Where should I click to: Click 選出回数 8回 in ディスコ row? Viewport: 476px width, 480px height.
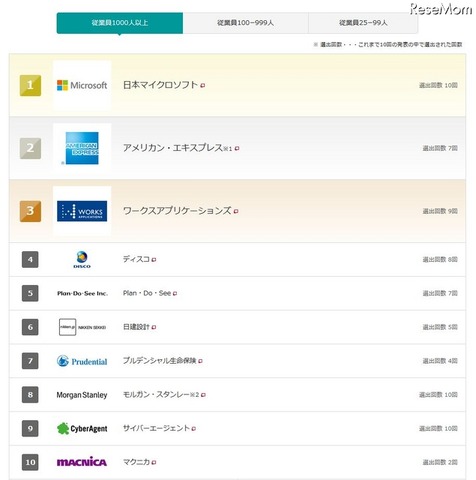(x=440, y=259)
